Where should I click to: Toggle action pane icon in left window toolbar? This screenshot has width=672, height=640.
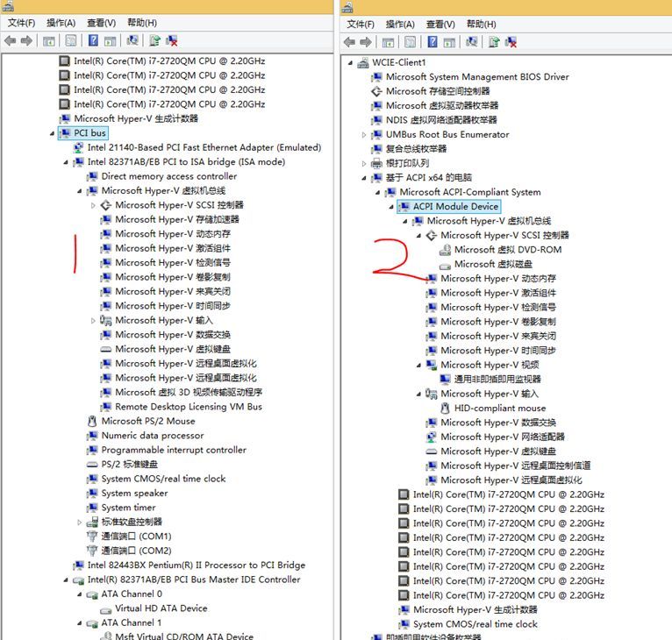(x=111, y=41)
